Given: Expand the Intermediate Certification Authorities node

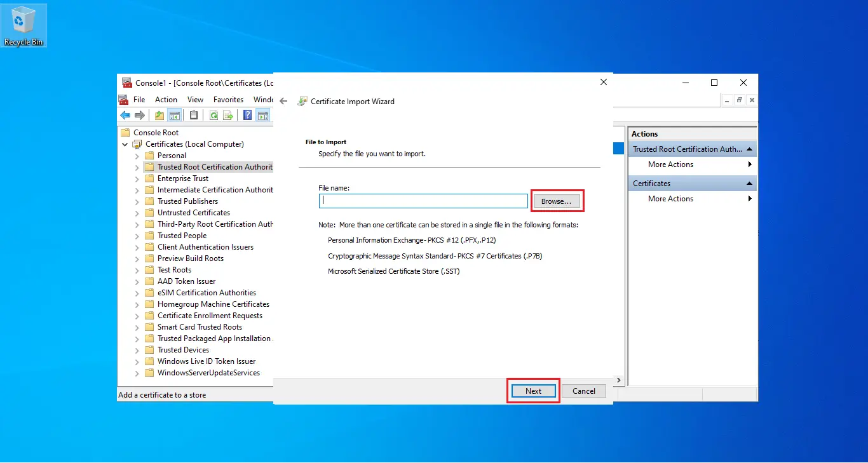Looking at the screenshot, I should pos(137,190).
